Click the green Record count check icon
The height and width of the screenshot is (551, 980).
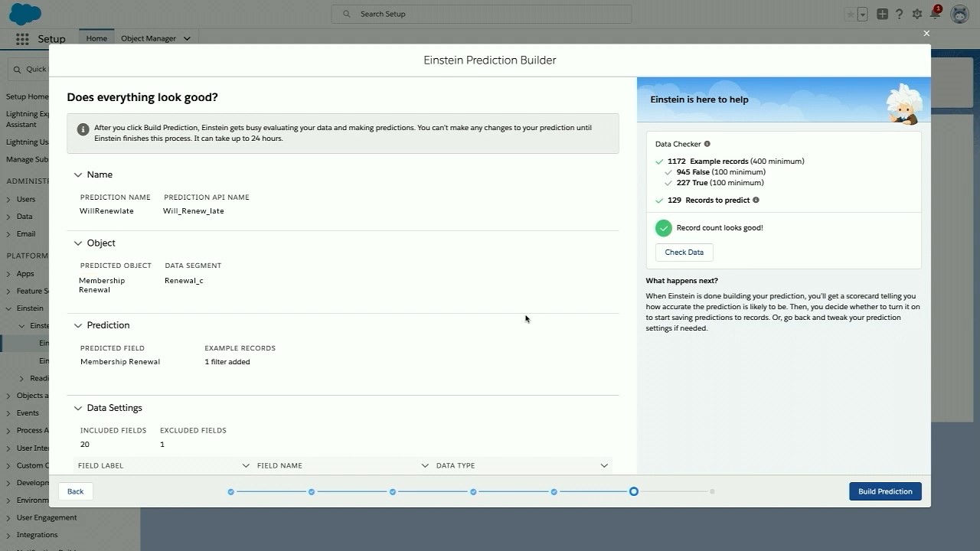click(x=664, y=228)
